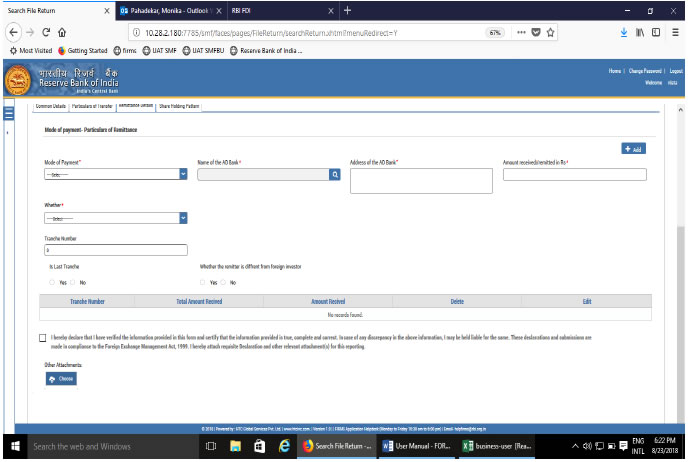
Task: Go to the browser home page
Action: 62,32
